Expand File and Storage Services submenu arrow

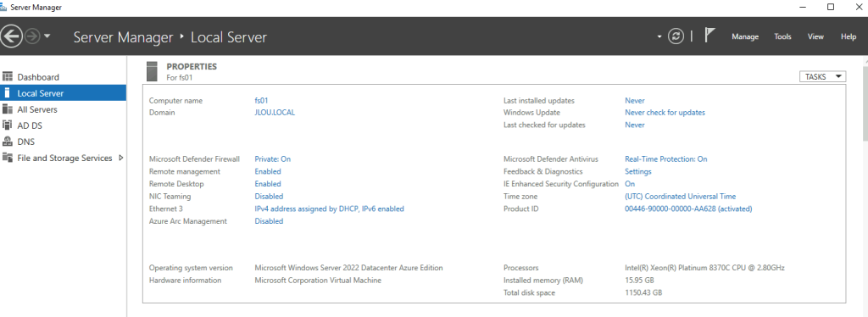tap(121, 158)
